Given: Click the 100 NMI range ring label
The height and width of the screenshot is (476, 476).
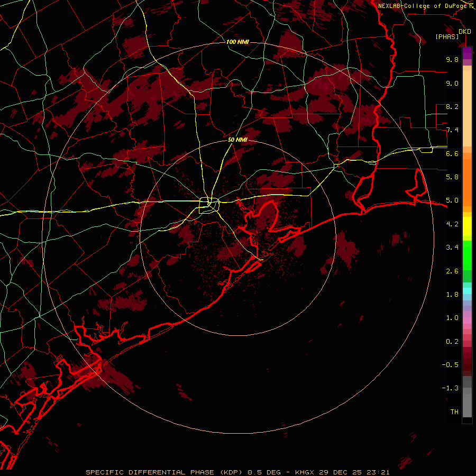Looking at the screenshot, I should click(237, 42).
